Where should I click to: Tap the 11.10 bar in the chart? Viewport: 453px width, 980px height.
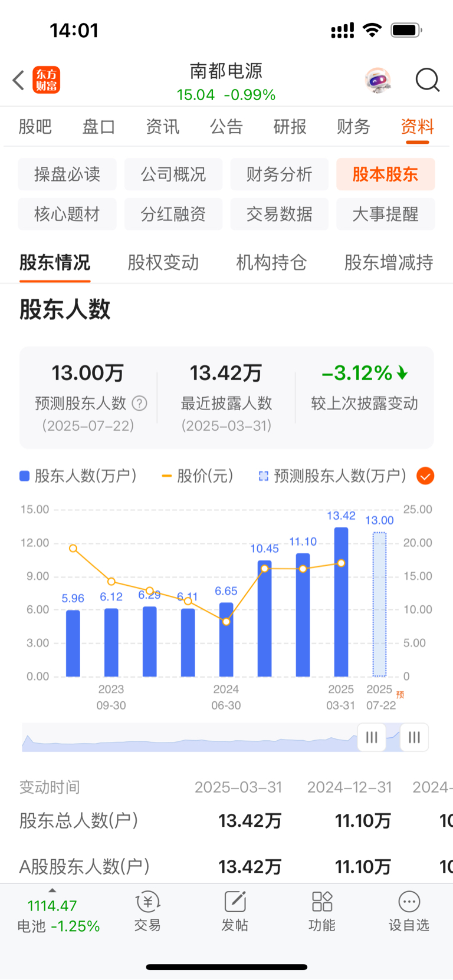point(303,615)
